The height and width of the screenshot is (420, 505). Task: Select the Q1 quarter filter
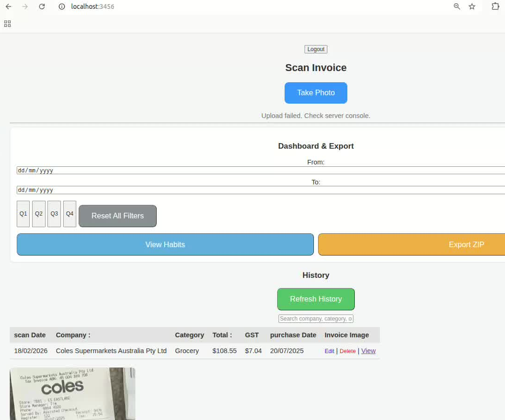point(23,214)
